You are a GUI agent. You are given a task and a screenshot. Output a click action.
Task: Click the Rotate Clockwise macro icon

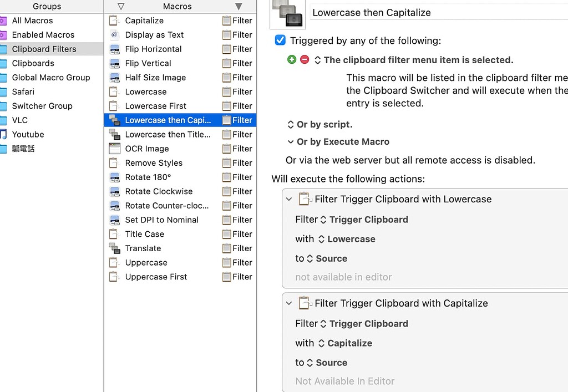coord(114,191)
